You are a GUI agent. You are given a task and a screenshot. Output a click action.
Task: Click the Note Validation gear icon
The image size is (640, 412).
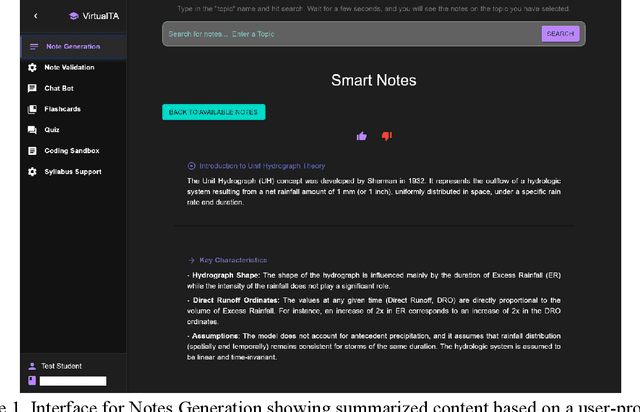pos(33,67)
